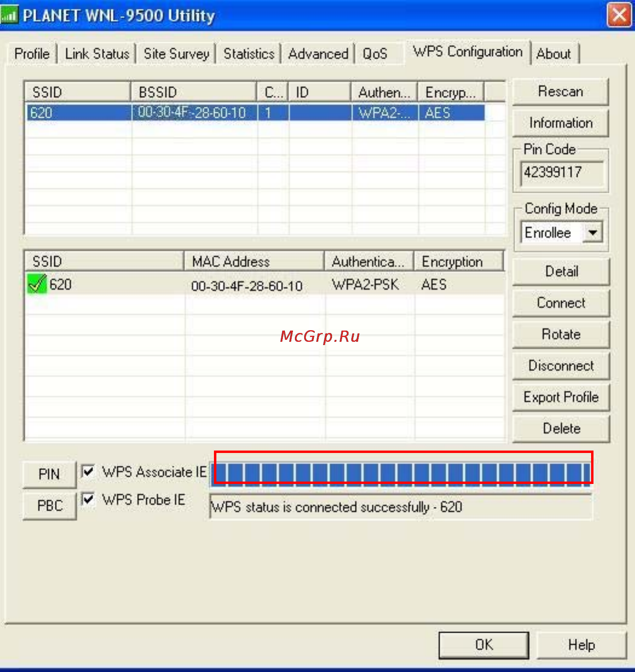Click WPA2-PSK in the lower list

[365, 285]
